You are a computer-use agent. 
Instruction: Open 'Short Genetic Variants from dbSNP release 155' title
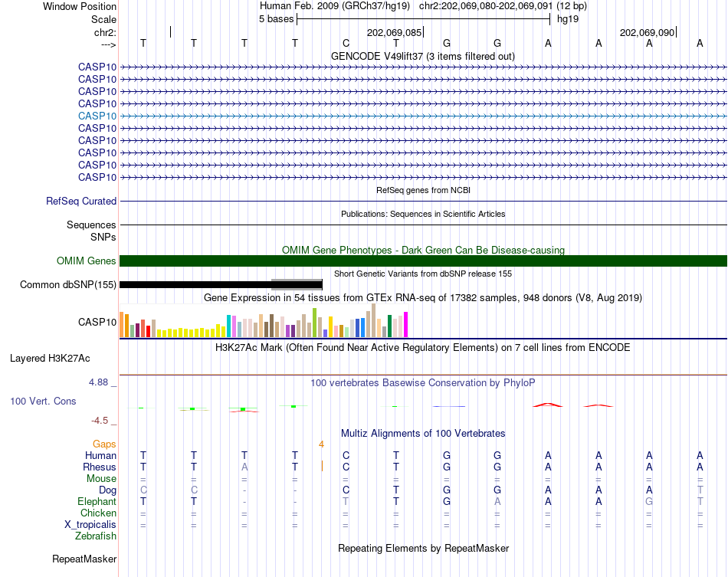[x=423, y=274]
